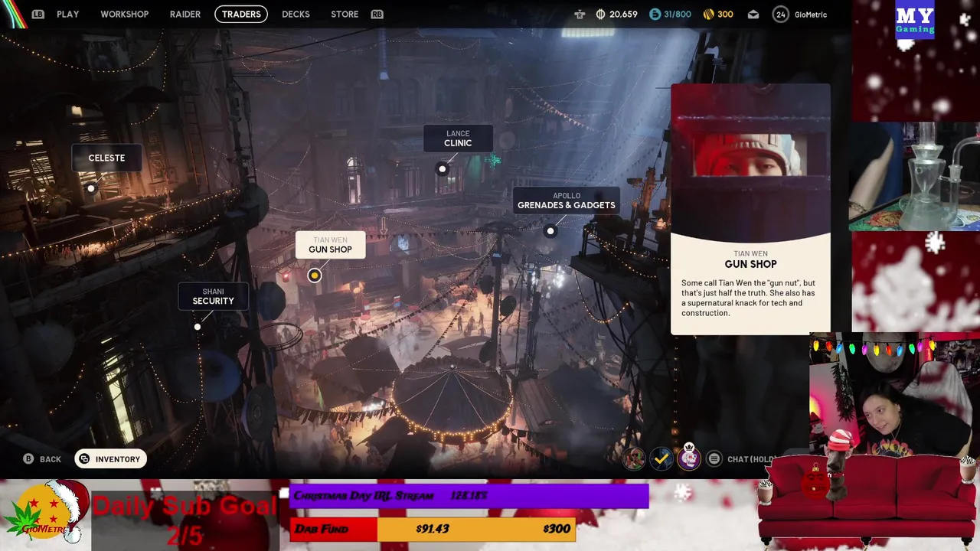Switch to the WORKSHOP tab
The height and width of the screenshot is (551, 980).
coord(124,14)
